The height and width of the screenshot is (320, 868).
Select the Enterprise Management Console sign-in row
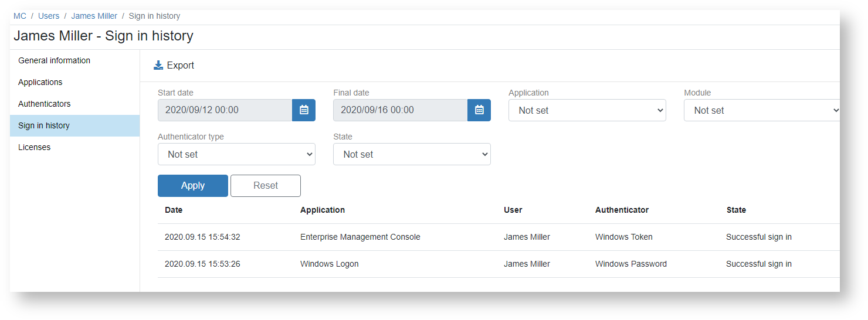point(360,237)
